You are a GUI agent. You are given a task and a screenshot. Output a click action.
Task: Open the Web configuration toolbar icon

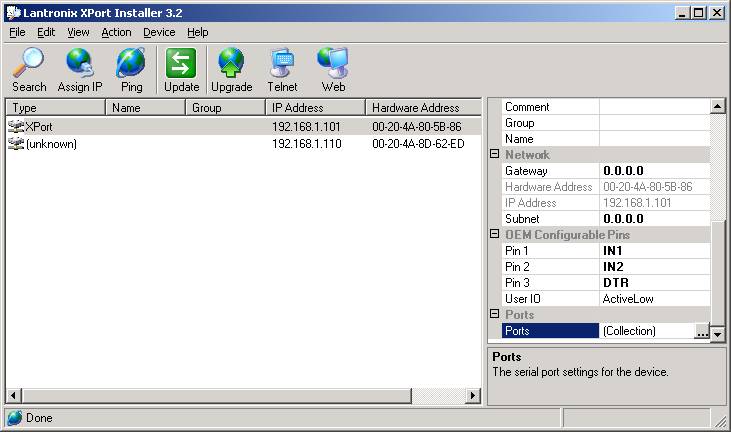pos(332,62)
